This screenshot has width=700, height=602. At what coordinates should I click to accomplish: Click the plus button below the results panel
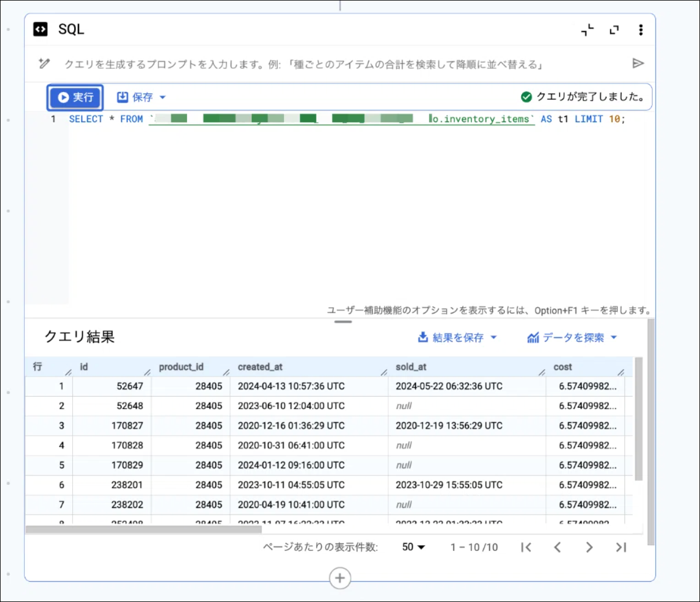click(x=340, y=578)
